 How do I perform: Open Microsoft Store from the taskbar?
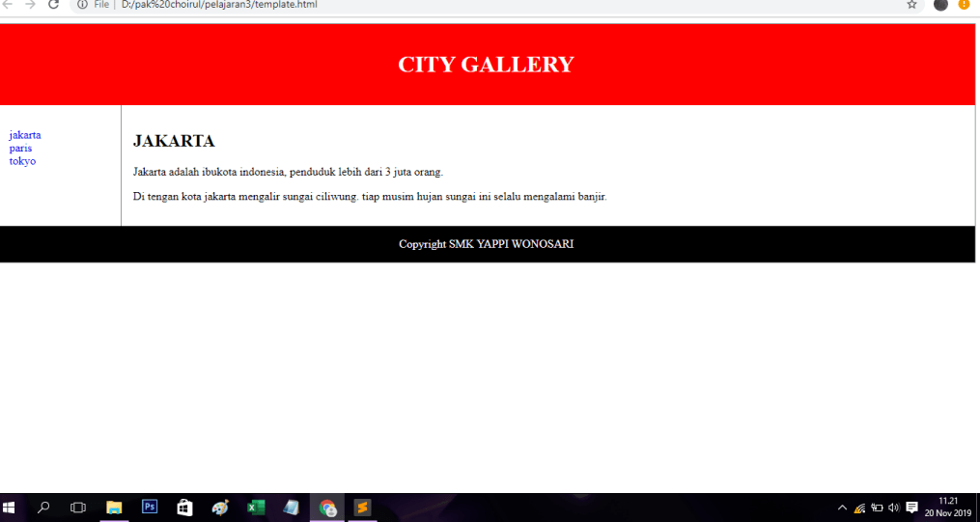click(x=184, y=508)
